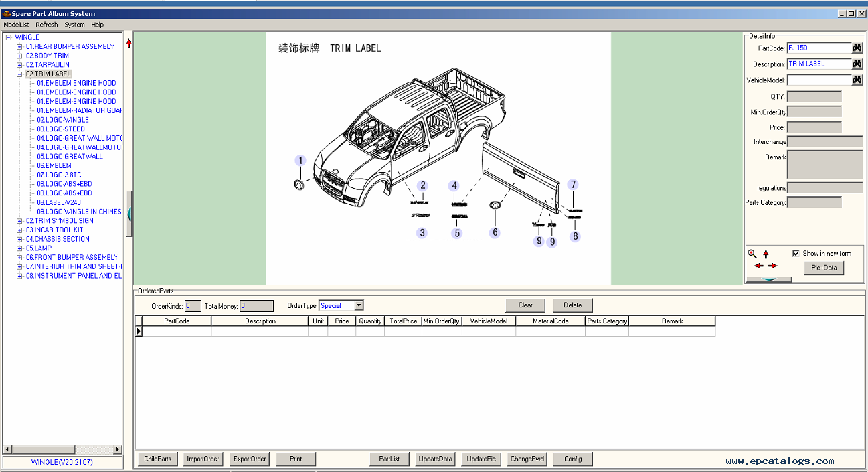The width and height of the screenshot is (868, 472).
Task: Click the tree scrollbar's right arrow
Action: [x=118, y=449]
